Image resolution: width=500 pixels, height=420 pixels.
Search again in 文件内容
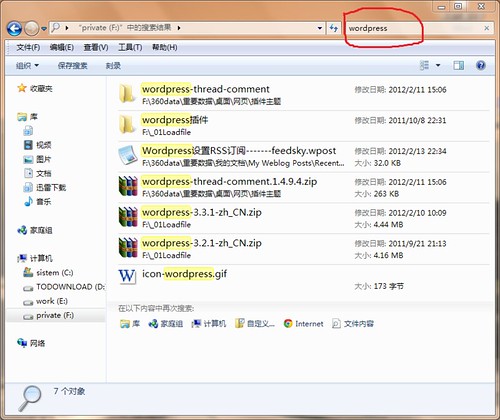(353, 323)
